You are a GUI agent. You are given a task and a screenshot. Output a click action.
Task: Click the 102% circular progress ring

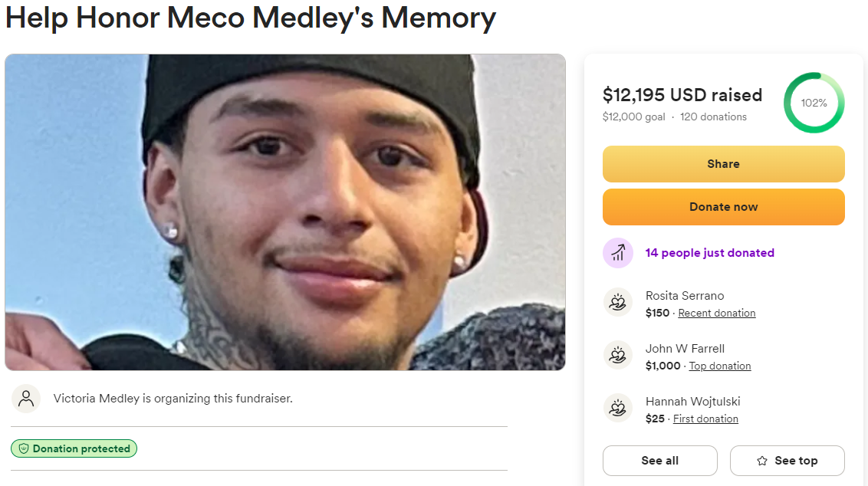click(814, 103)
